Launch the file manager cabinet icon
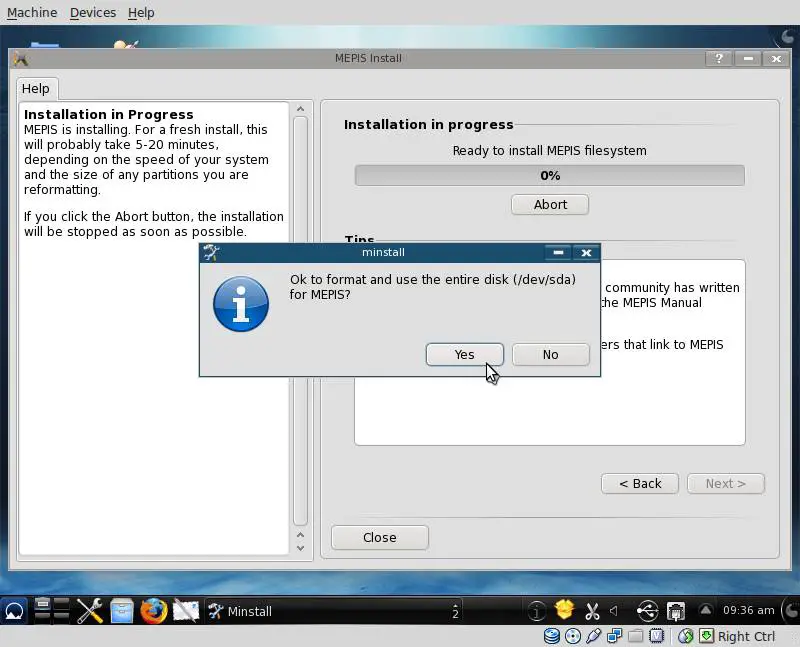The height and width of the screenshot is (647, 800). click(122, 611)
